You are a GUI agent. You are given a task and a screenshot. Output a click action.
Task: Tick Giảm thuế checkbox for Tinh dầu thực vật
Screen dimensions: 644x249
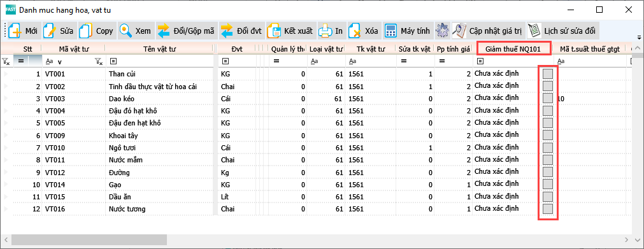[548, 86]
